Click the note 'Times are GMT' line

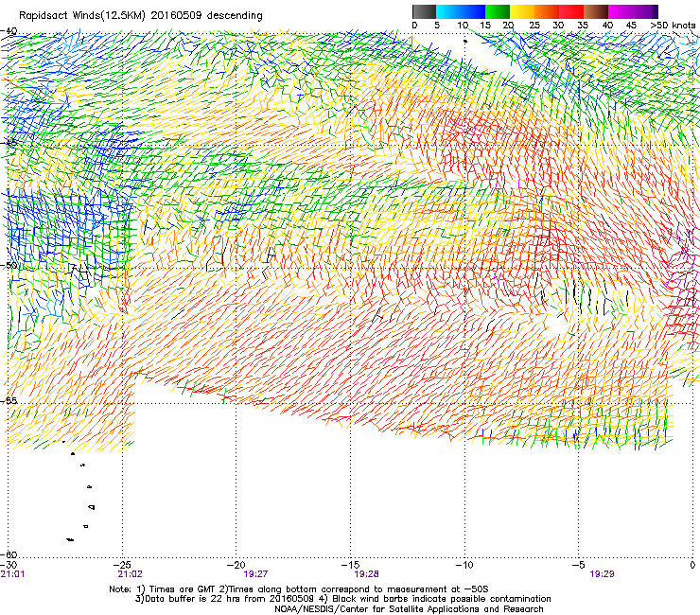pyautogui.click(x=299, y=589)
